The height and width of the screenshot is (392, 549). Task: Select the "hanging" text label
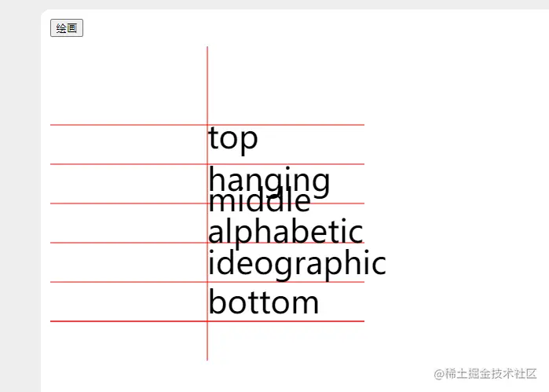tap(269, 180)
